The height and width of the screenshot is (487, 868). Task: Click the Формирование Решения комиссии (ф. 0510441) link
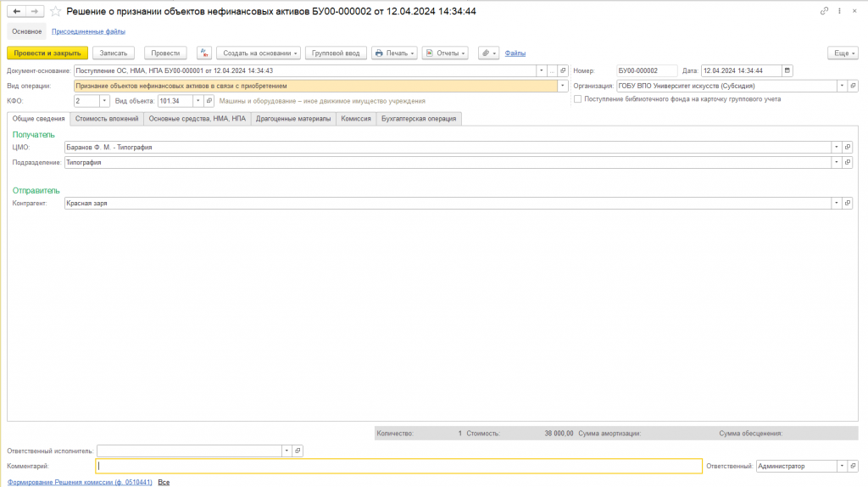(80, 482)
